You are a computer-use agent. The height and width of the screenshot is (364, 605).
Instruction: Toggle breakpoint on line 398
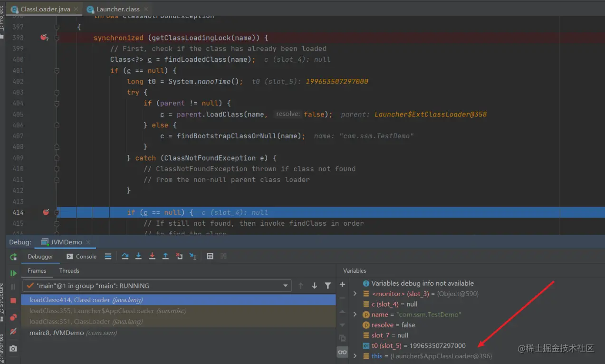(44, 38)
